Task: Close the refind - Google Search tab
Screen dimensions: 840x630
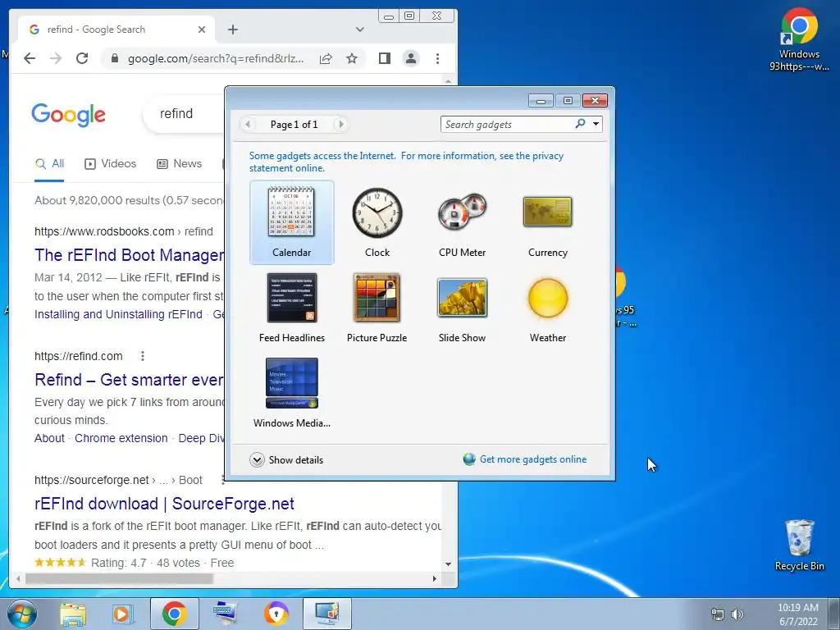Action: pos(202,30)
